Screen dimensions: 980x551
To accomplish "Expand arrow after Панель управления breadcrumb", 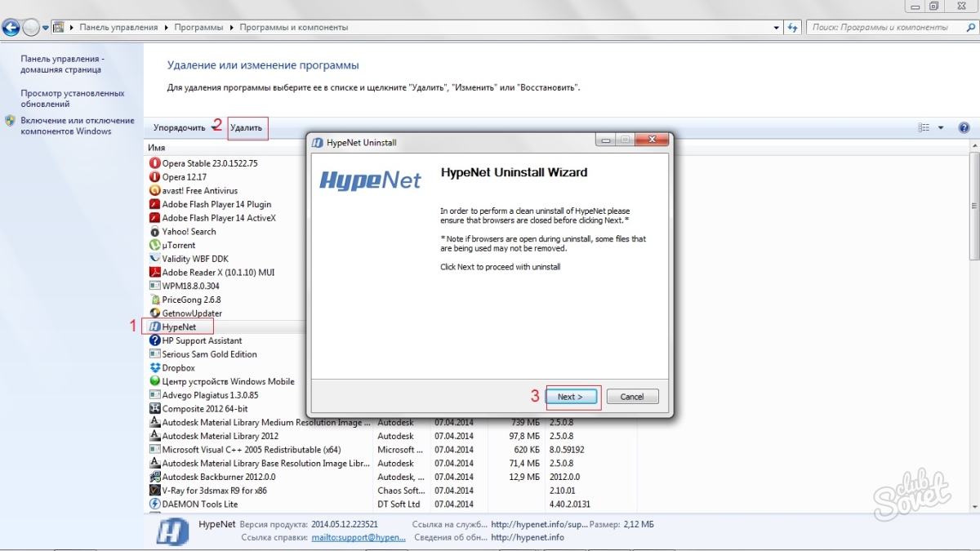I will click(x=166, y=27).
